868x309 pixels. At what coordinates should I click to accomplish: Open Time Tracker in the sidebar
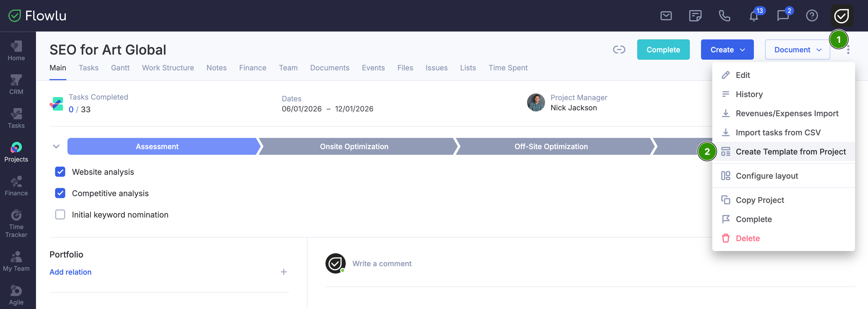click(x=16, y=224)
